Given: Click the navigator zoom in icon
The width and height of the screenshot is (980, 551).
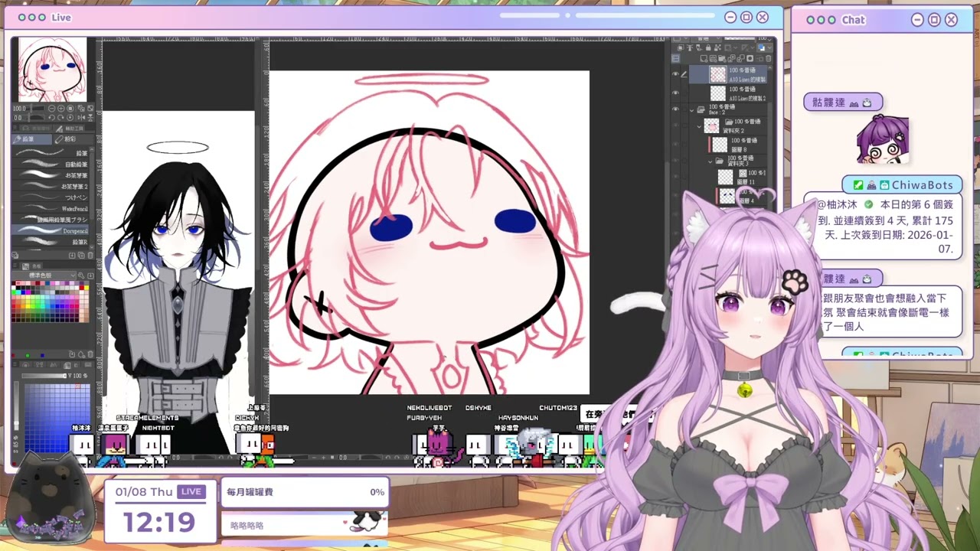Looking at the screenshot, I should [x=60, y=109].
